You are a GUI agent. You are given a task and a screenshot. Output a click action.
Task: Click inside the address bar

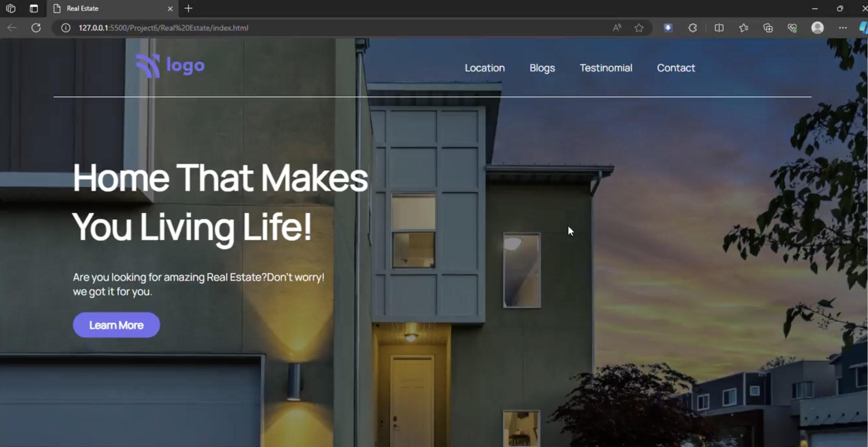[303, 28]
